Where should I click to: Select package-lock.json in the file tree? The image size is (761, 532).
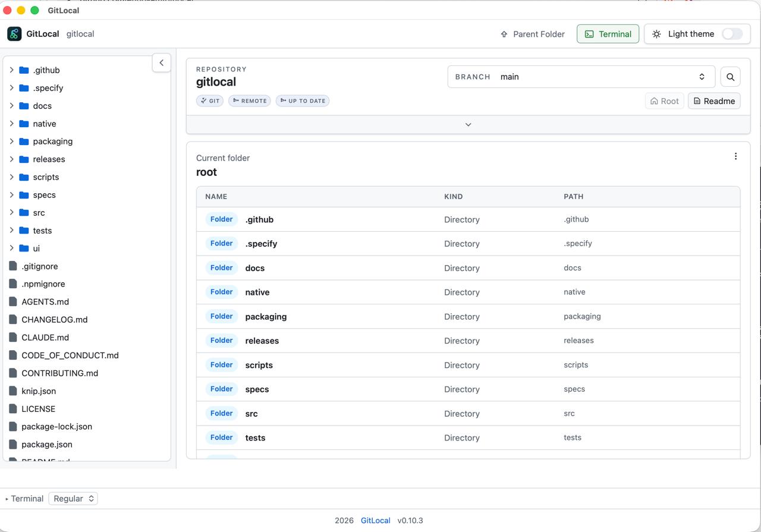coord(56,427)
